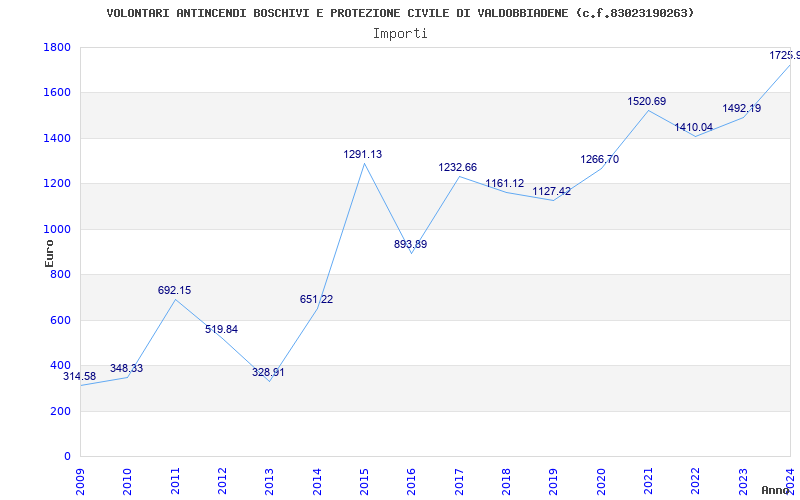Click the data label 314.58

(80, 377)
